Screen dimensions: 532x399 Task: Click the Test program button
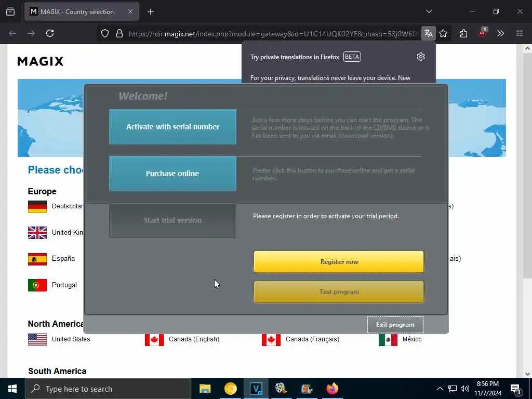(x=339, y=292)
